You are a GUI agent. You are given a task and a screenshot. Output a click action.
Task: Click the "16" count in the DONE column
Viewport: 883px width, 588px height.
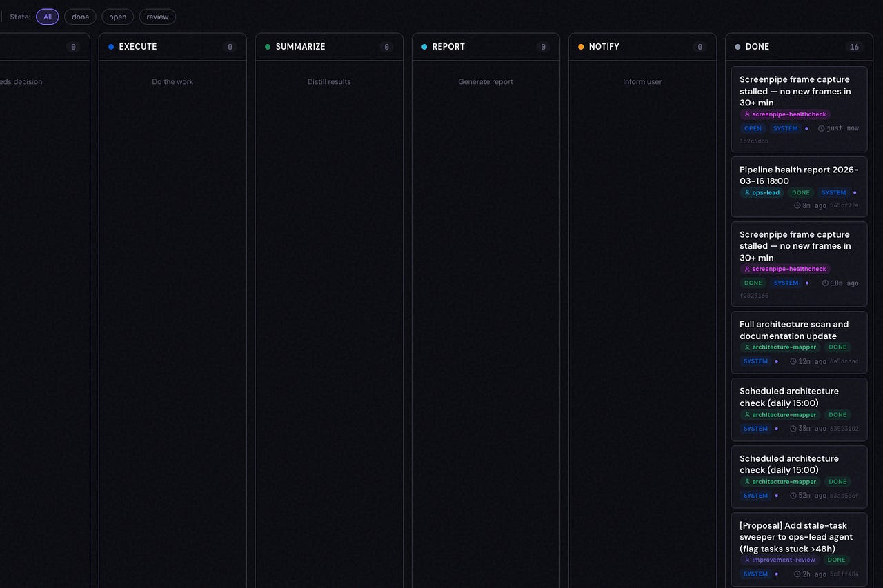click(854, 47)
